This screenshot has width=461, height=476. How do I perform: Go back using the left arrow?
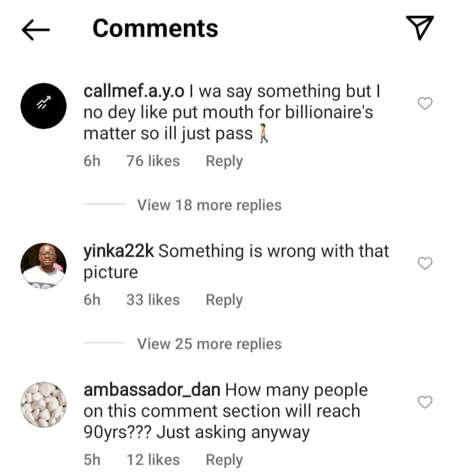[x=36, y=29]
